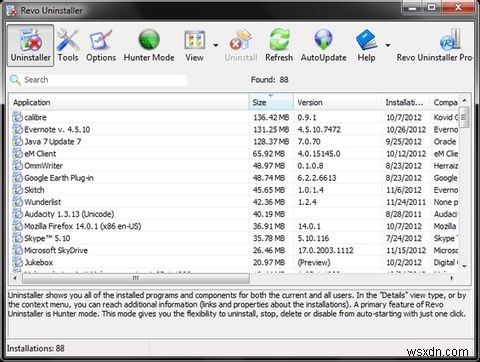Click the eM Client entry name
Viewport: 480px width, 362px height.
pyautogui.click(x=40, y=153)
